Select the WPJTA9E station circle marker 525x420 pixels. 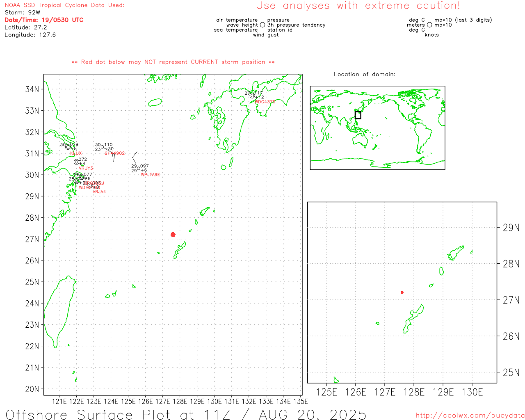[x=139, y=168]
